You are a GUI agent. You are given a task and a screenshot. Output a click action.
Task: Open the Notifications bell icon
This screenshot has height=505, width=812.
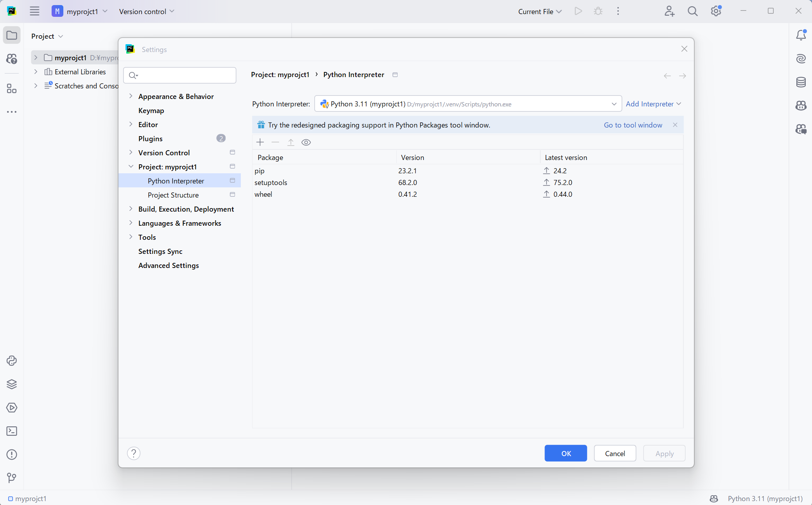point(801,35)
